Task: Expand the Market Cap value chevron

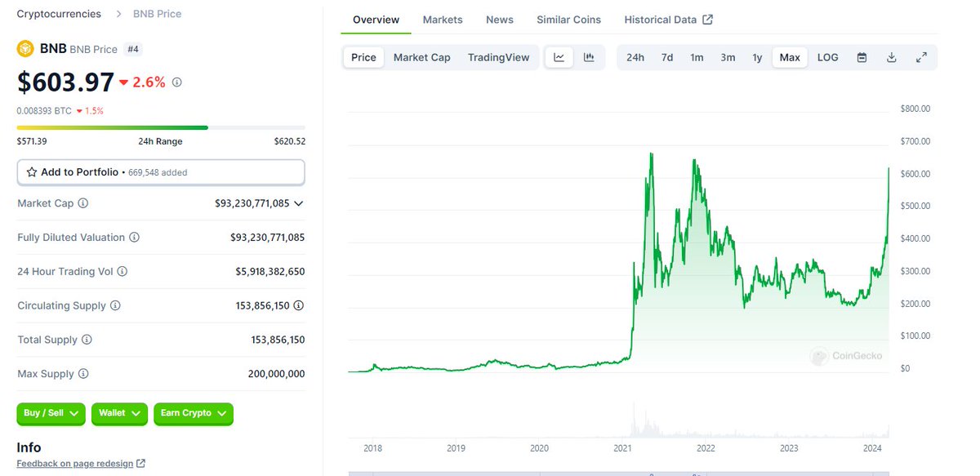Action: pos(299,203)
